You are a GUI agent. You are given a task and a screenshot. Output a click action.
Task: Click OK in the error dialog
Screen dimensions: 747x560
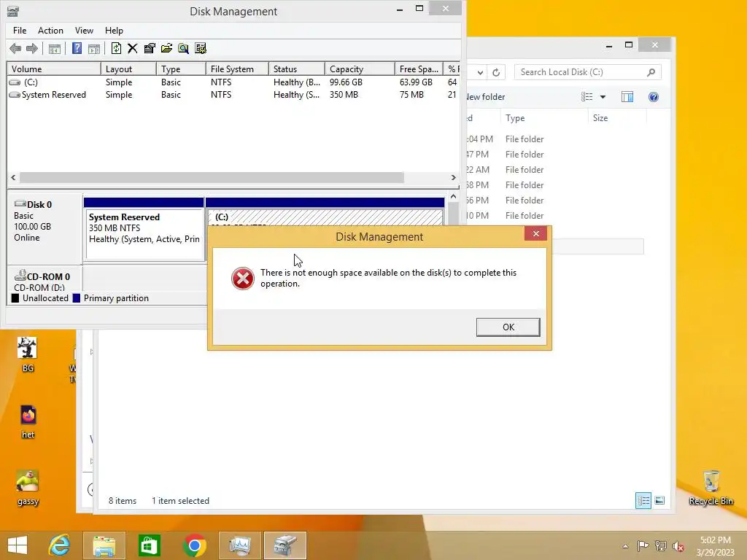(x=508, y=327)
